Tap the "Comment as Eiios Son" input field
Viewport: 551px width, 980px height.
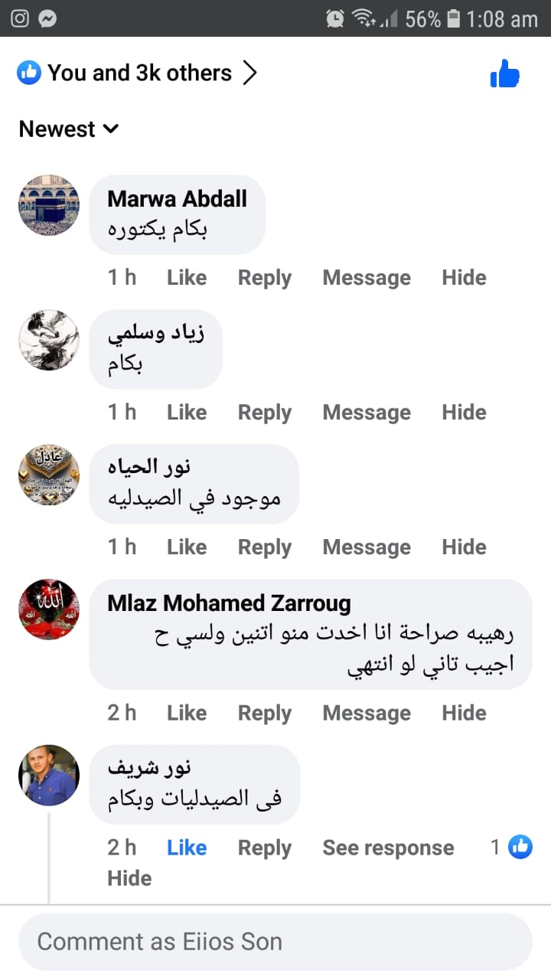[x=275, y=942]
